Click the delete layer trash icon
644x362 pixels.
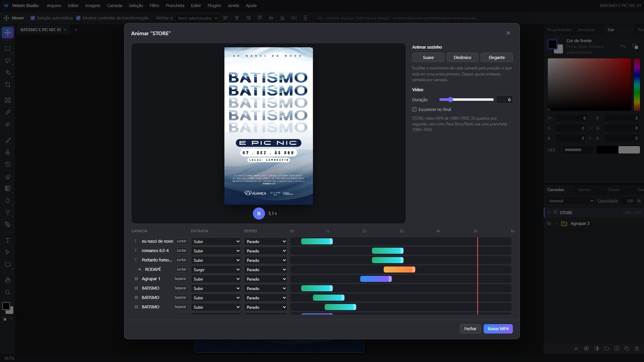(x=637, y=348)
